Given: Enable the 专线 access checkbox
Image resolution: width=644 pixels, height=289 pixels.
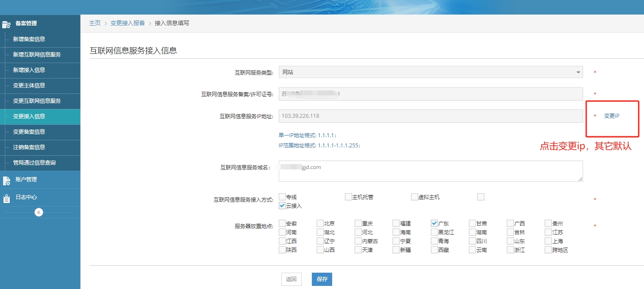Looking at the screenshot, I should click(x=282, y=197).
